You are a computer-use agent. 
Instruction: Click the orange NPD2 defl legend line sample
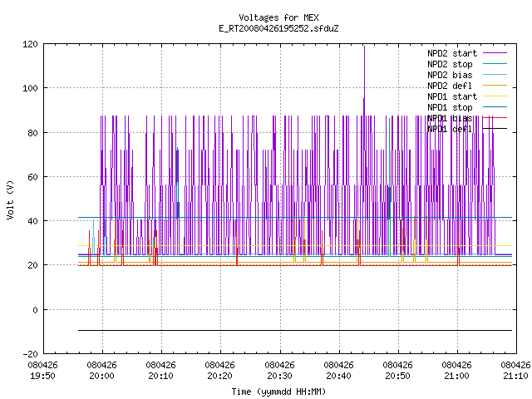click(495, 85)
